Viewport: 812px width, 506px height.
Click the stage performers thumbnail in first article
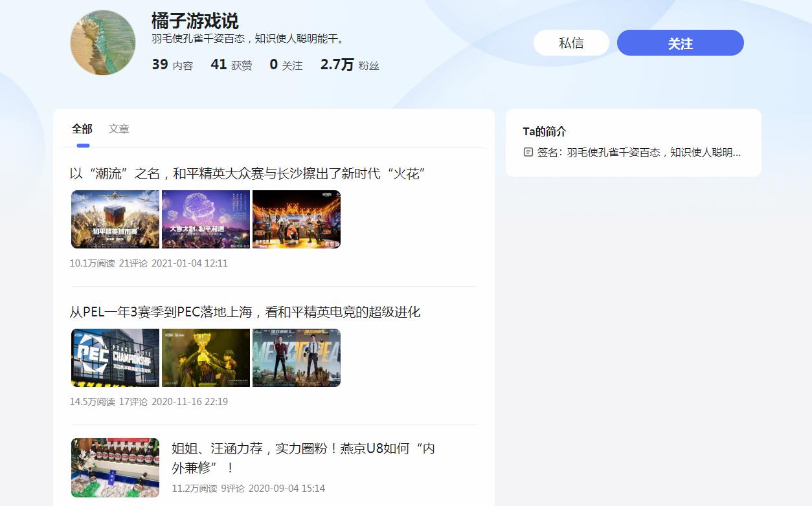297,219
